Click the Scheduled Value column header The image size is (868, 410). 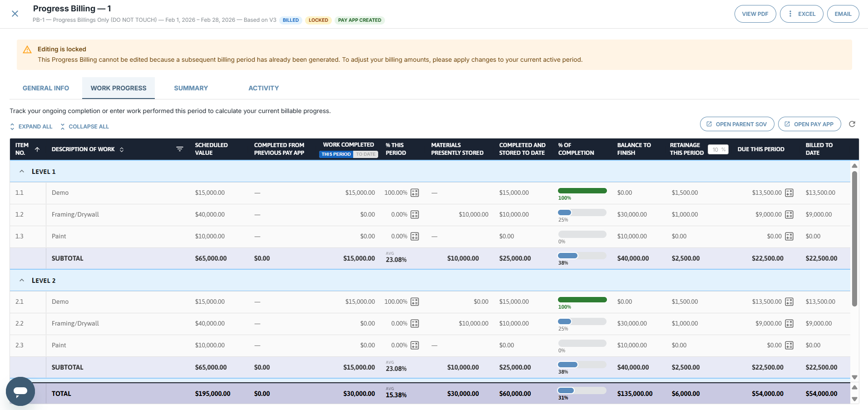(212, 149)
